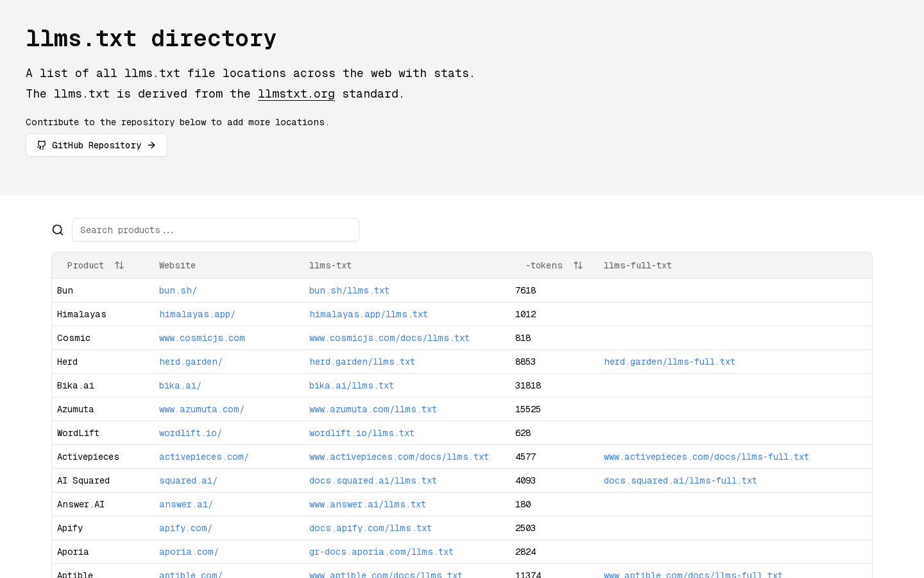This screenshot has width=924, height=578.
Task: Click the magnifying glass search icon
Action: click(57, 229)
